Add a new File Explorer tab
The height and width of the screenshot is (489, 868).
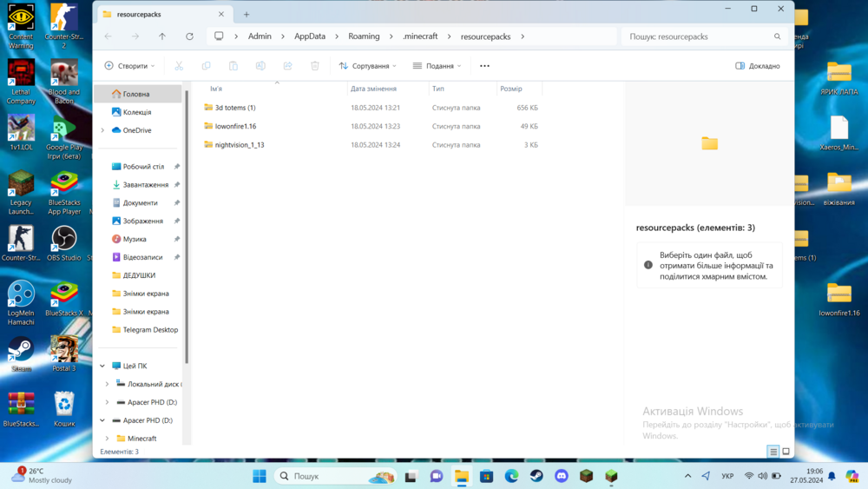(x=247, y=15)
